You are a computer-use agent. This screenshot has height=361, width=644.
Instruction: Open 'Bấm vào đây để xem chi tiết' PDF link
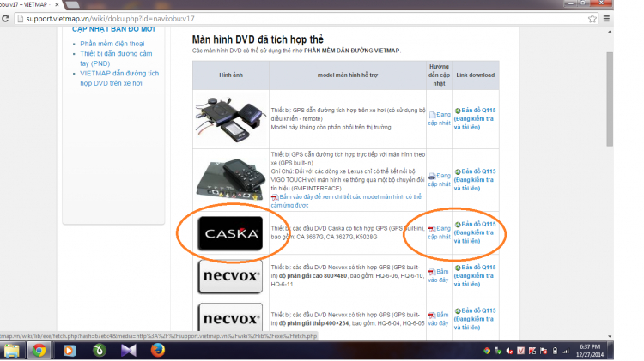[x=346, y=201]
